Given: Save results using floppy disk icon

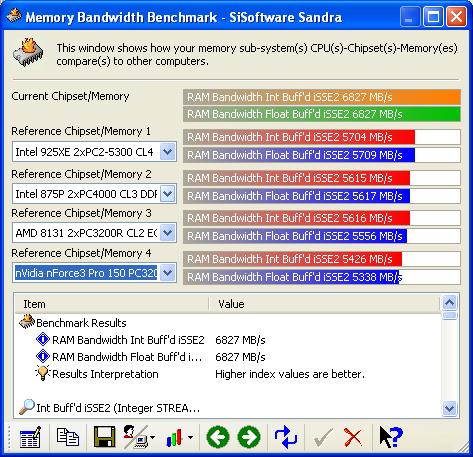Looking at the screenshot, I should (104, 437).
